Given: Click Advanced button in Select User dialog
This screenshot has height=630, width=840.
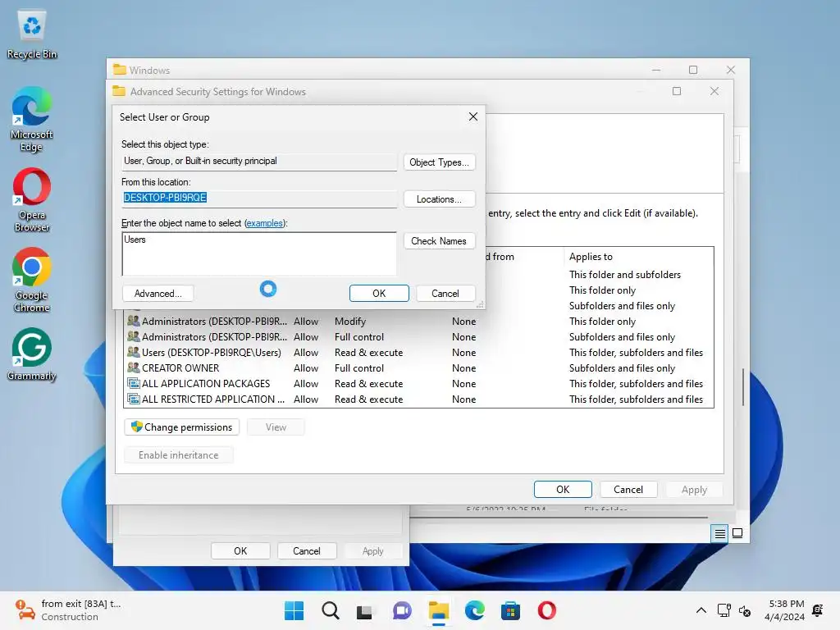Looking at the screenshot, I should click(x=157, y=294).
